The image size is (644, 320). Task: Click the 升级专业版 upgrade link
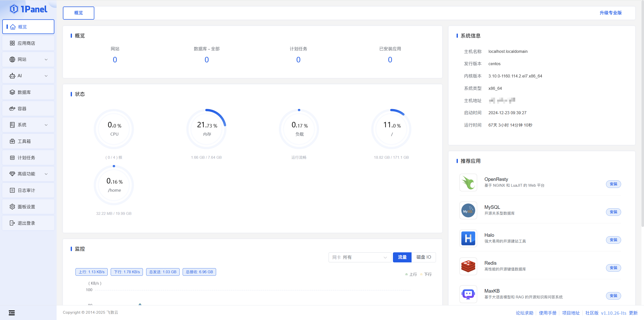click(x=610, y=13)
